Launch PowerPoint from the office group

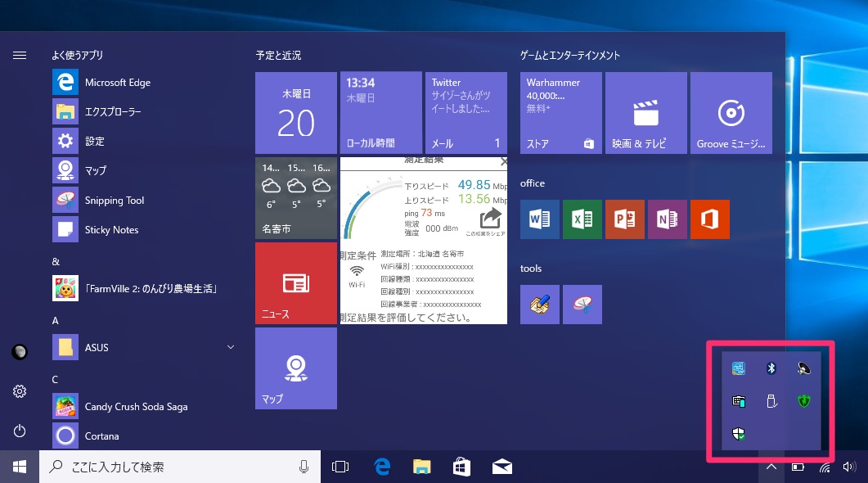click(625, 219)
